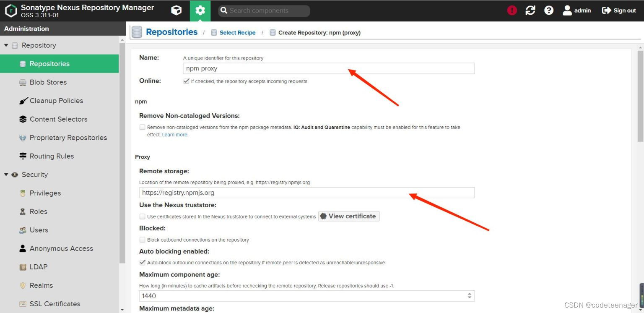The width and height of the screenshot is (644, 313).
Task: Toggle the Online checkbox
Action: tap(186, 81)
